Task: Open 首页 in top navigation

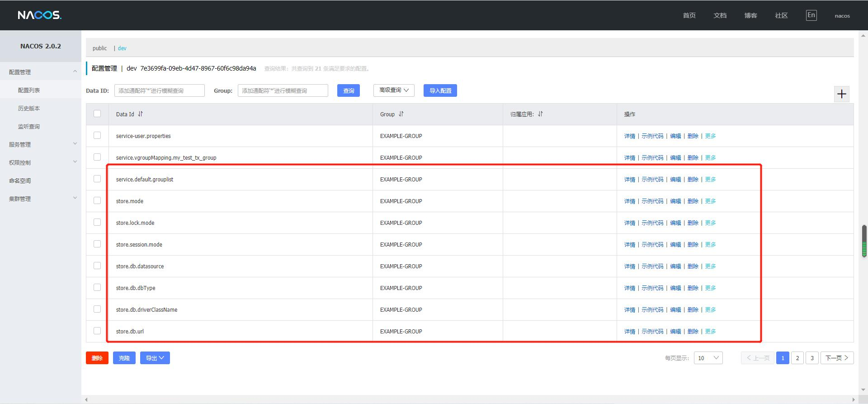Action: tap(689, 15)
